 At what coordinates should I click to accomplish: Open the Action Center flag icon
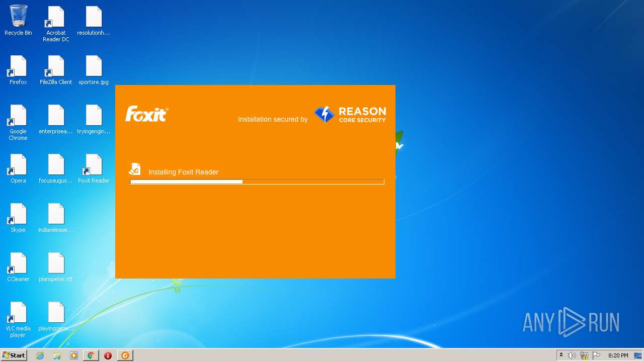tap(596, 355)
